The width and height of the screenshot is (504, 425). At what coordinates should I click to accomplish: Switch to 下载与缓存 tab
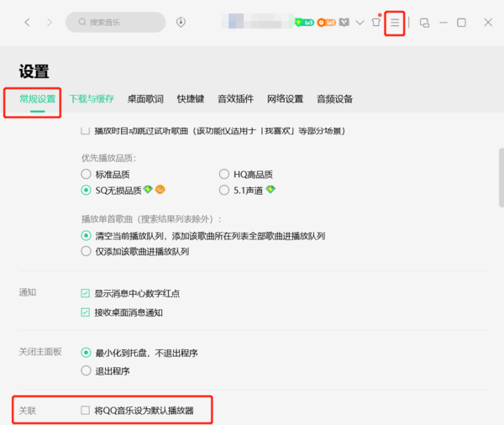[91, 99]
